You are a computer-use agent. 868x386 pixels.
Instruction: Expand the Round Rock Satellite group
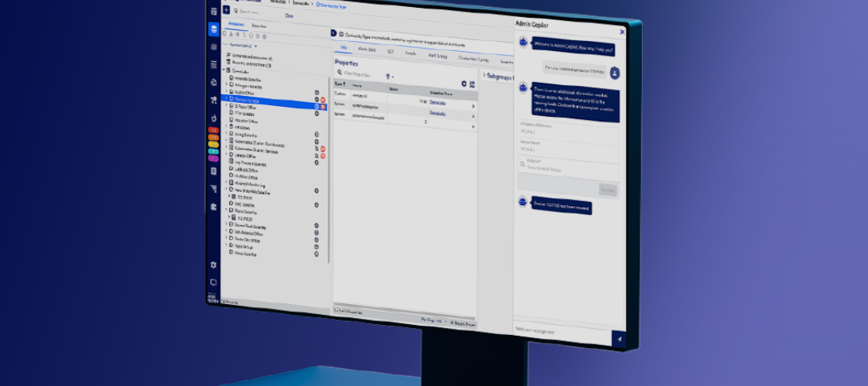tap(226, 224)
